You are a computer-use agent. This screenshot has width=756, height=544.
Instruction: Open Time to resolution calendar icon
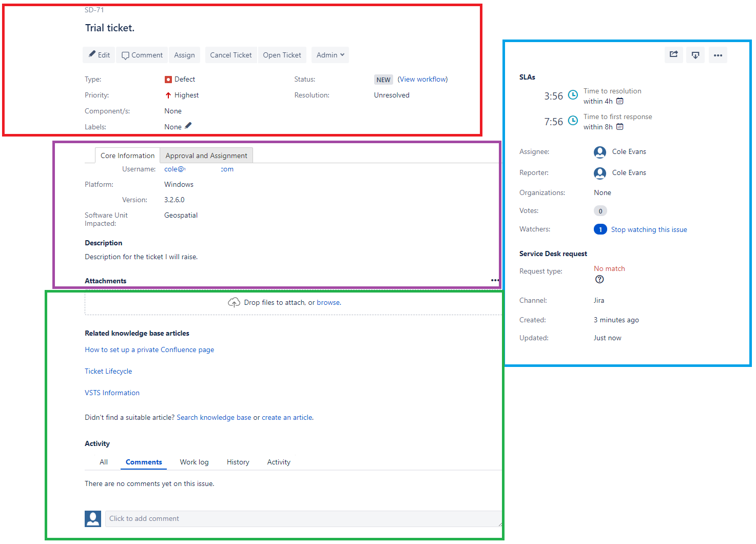tap(620, 101)
